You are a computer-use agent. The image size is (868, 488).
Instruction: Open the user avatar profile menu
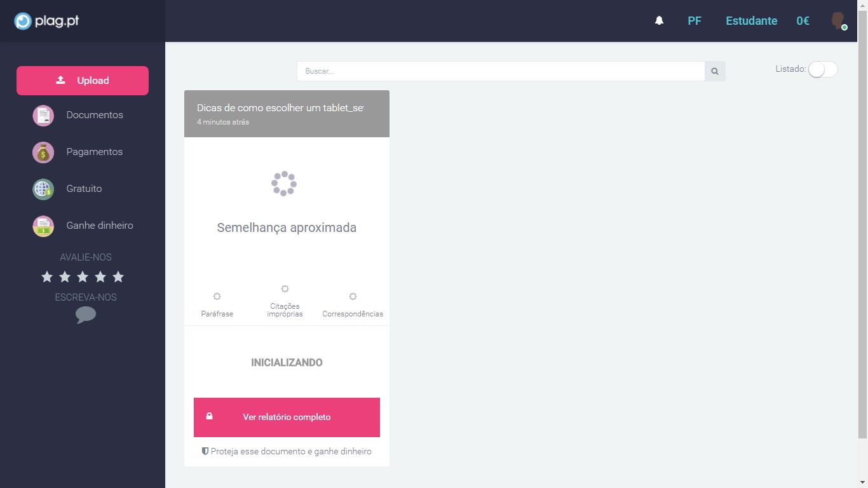(x=838, y=21)
